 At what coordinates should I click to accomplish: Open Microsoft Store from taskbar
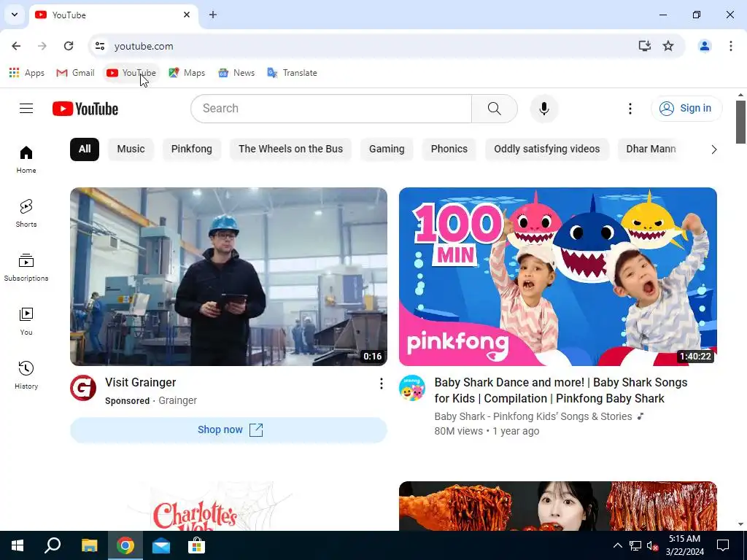196,545
